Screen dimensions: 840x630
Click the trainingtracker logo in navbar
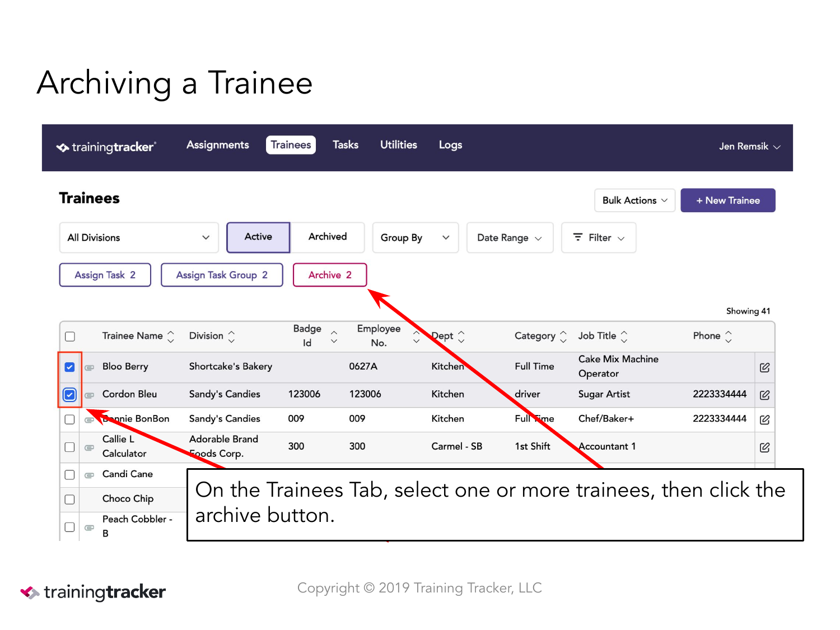point(106,147)
